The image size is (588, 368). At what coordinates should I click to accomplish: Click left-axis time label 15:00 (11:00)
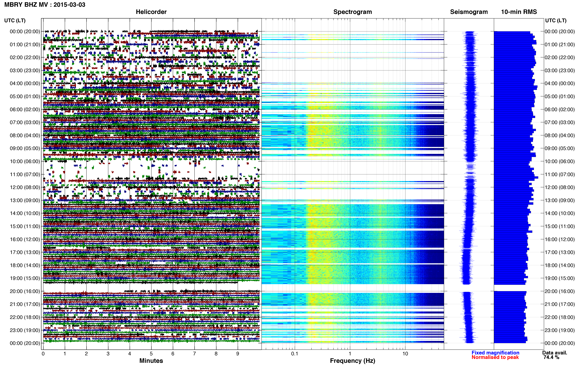pyautogui.click(x=25, y=226)
